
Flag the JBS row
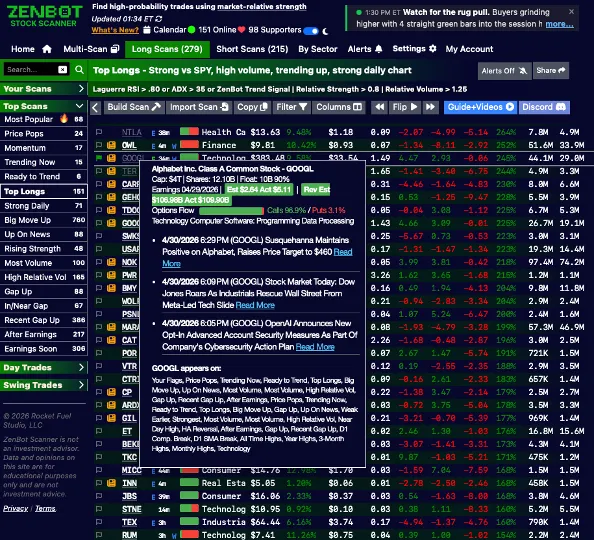point(99,496)
